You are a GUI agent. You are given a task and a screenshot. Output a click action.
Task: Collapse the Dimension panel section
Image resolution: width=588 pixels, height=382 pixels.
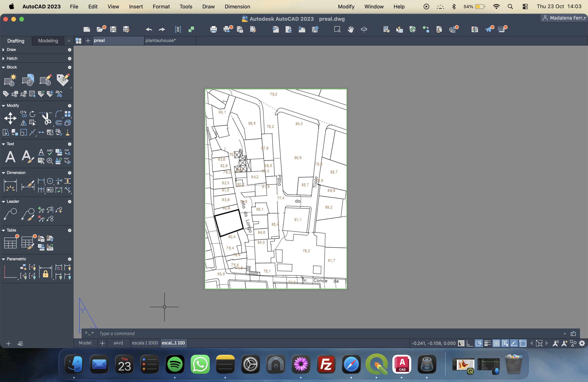3,173
